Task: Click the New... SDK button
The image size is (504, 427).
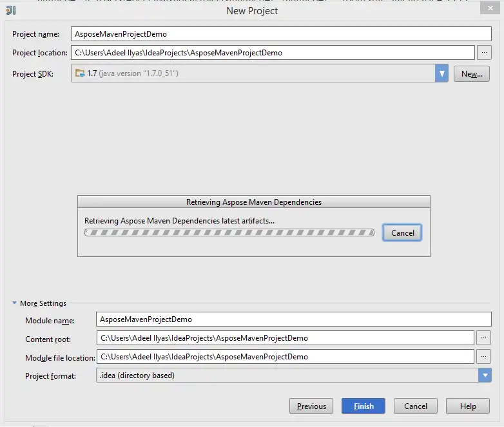Action: (472, 74)
